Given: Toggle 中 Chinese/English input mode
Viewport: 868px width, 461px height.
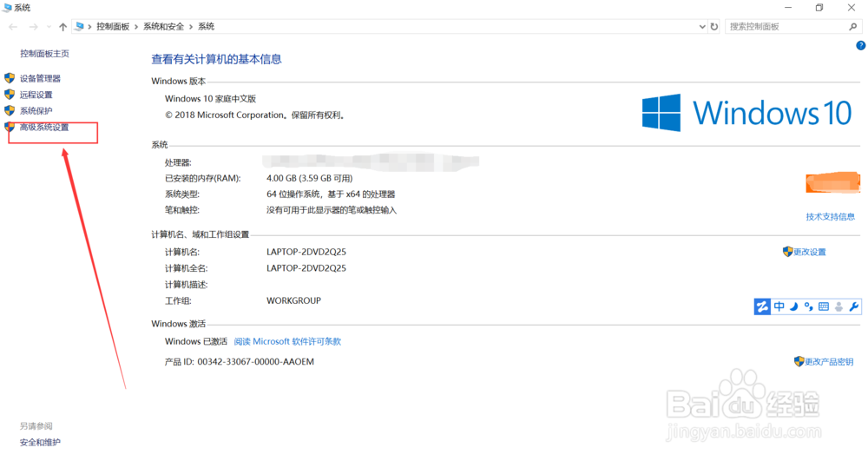Looking at the screenshot, I should [x=779, y=306].
